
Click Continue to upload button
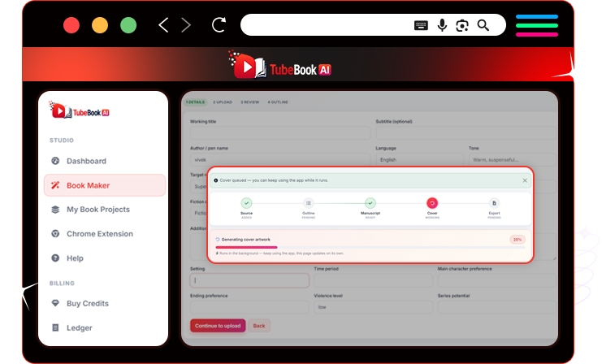pyautogui.click(x=218, y=326)
